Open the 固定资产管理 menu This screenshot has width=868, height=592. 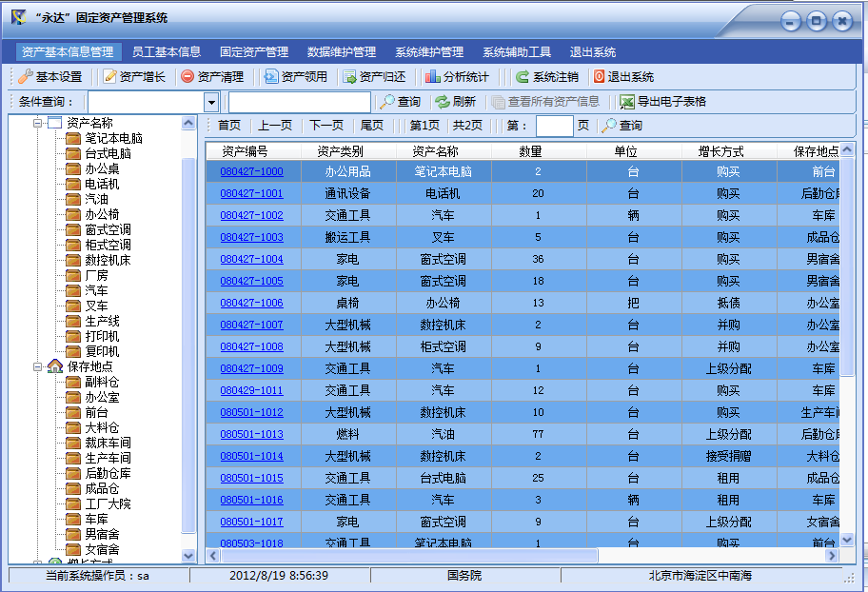[x=254, y=52]
